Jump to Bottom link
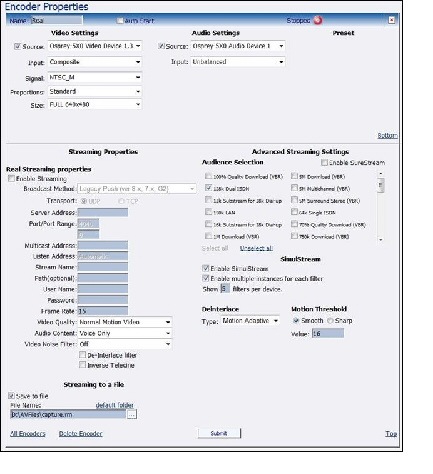433x474 pixels. 387,135
